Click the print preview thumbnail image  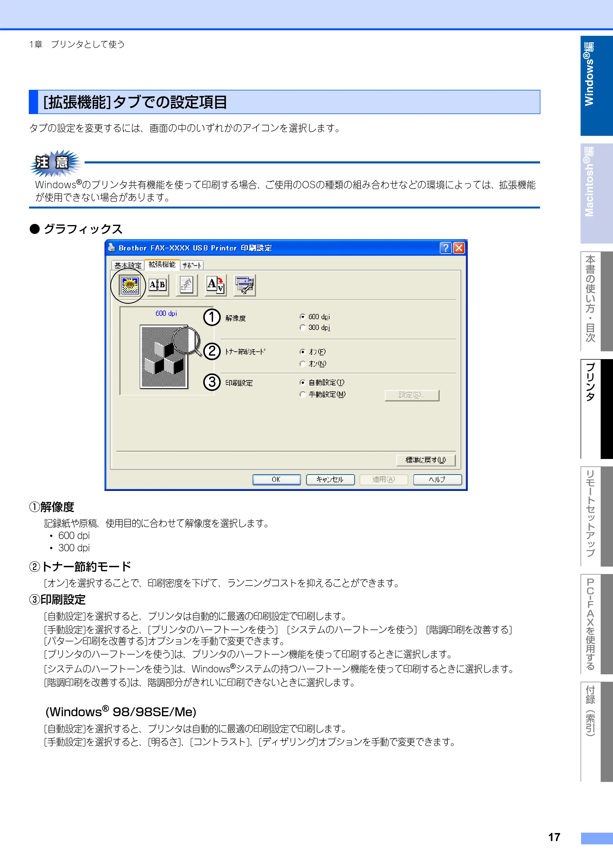(164, 357)
